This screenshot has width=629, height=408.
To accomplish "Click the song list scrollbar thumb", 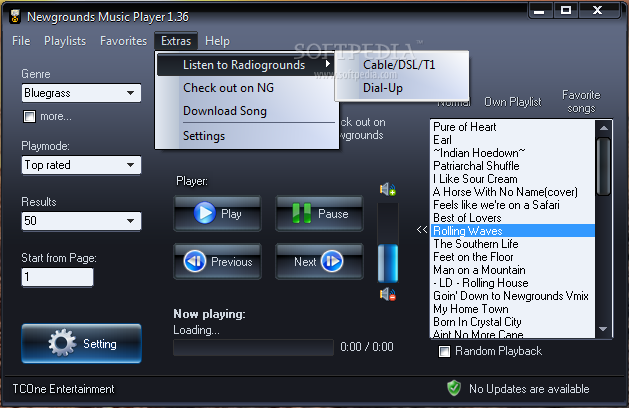I will (x=603, y=166).
